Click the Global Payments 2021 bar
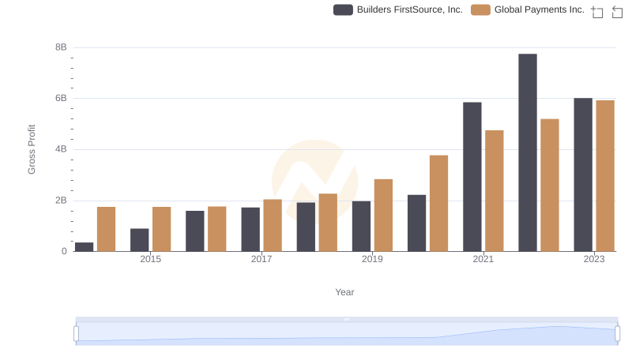This screenshot has width=632, height=364. tap(495, 191)
